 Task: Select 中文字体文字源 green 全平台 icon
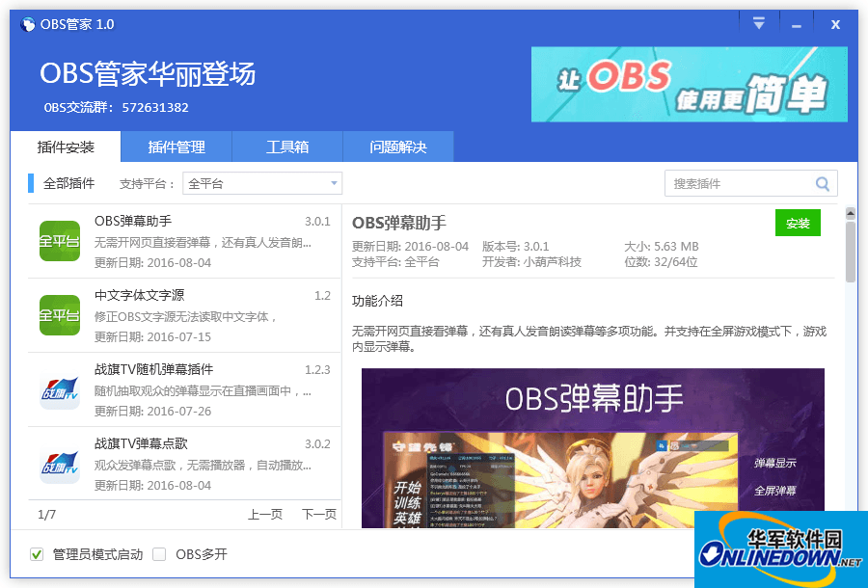tap(60, 315)
